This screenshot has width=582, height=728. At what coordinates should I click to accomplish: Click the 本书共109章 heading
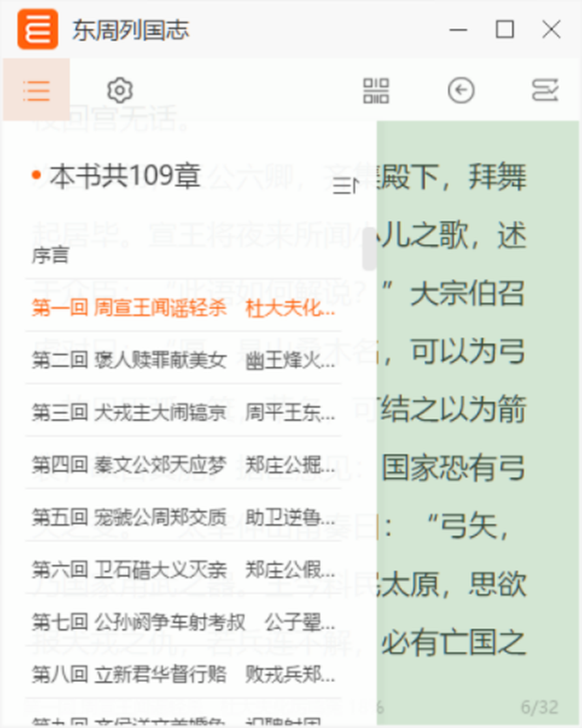tap(125, 176)
